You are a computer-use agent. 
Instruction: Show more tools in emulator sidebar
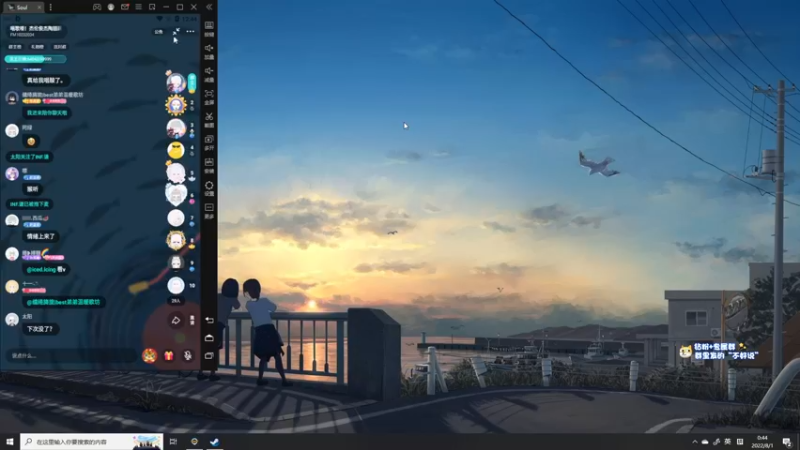[209, 210]
